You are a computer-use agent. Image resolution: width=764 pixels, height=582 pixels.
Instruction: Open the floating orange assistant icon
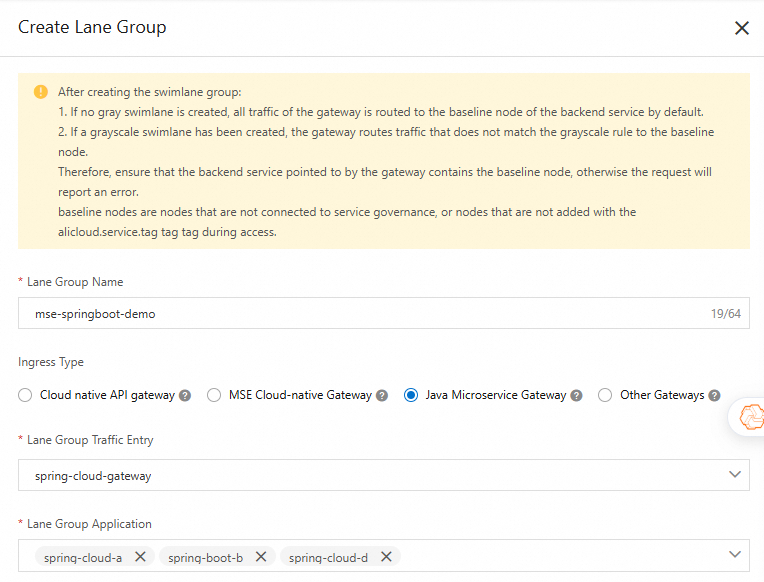tap(751, 417)
